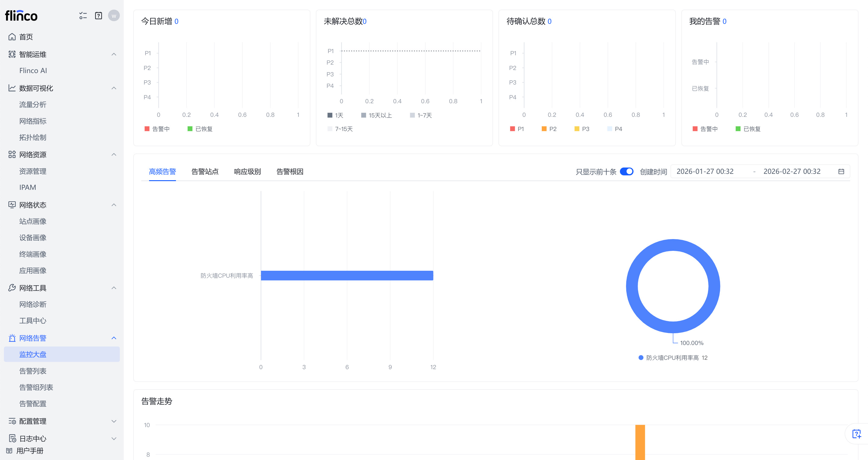Toggle the 15天以上 legend item

[376, 116]
